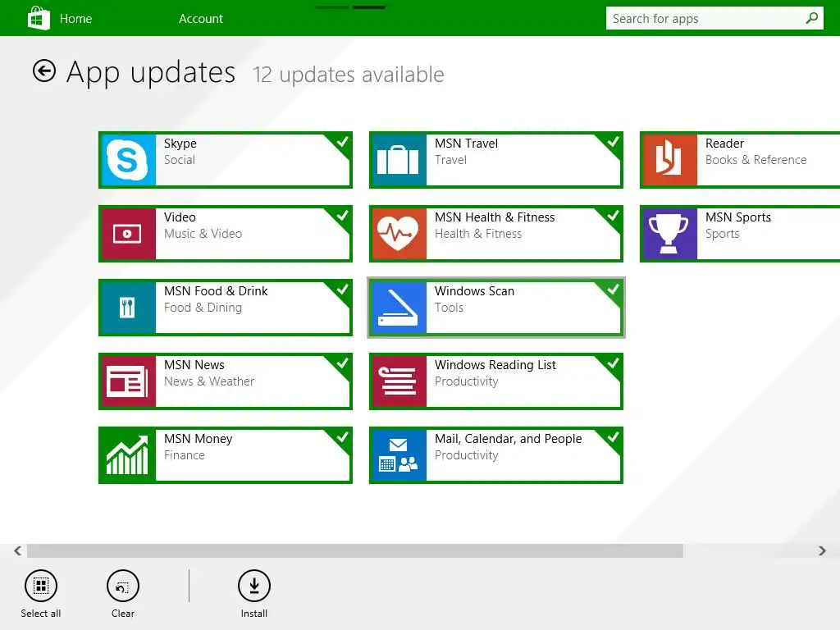Click the scrollbar right arrow
Viewport: 840px width, 630px height.
[x=822, y=550]
